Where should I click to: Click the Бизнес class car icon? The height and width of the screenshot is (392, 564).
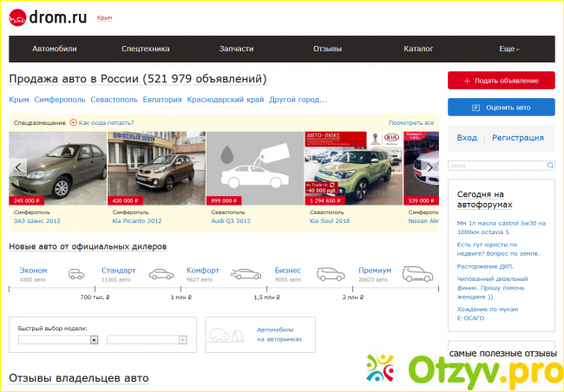coord(330,275)
